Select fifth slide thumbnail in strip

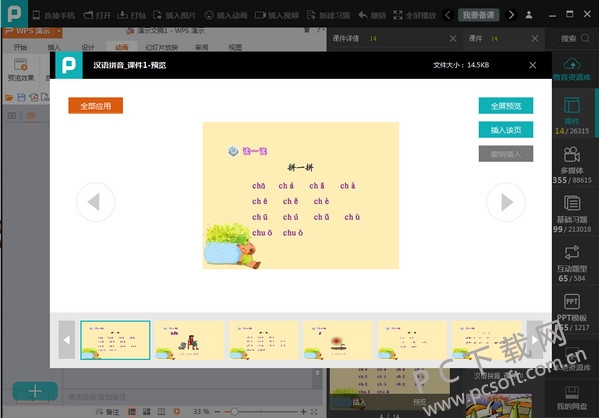click(x=412, y=340)
